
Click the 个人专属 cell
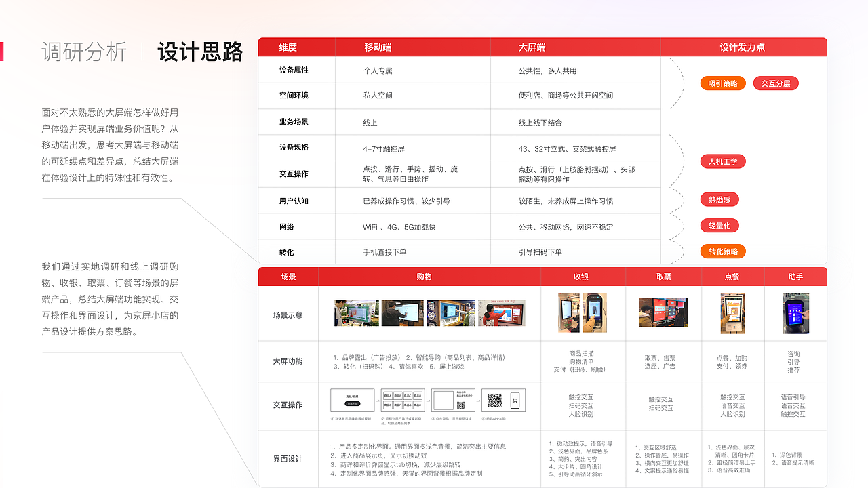378,70
